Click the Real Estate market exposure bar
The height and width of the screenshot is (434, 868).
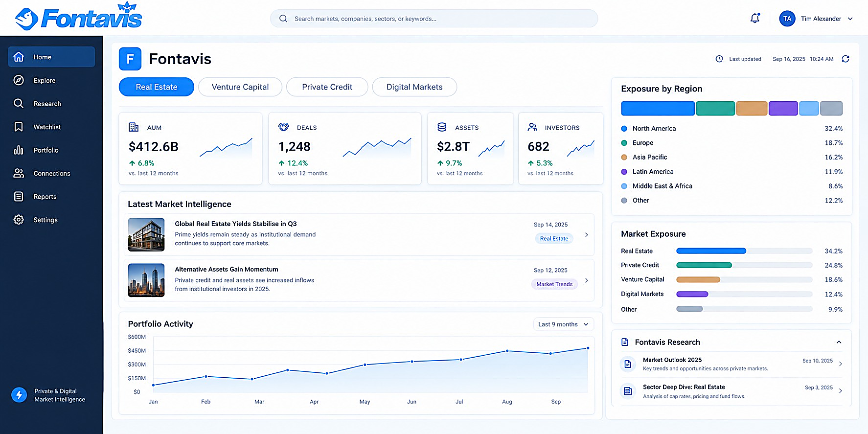tap(711, 251)
